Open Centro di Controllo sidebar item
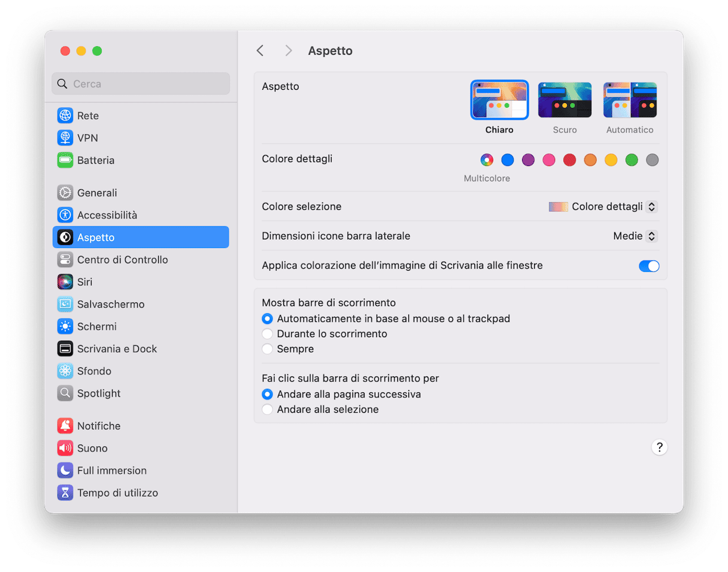 [122, 259]
